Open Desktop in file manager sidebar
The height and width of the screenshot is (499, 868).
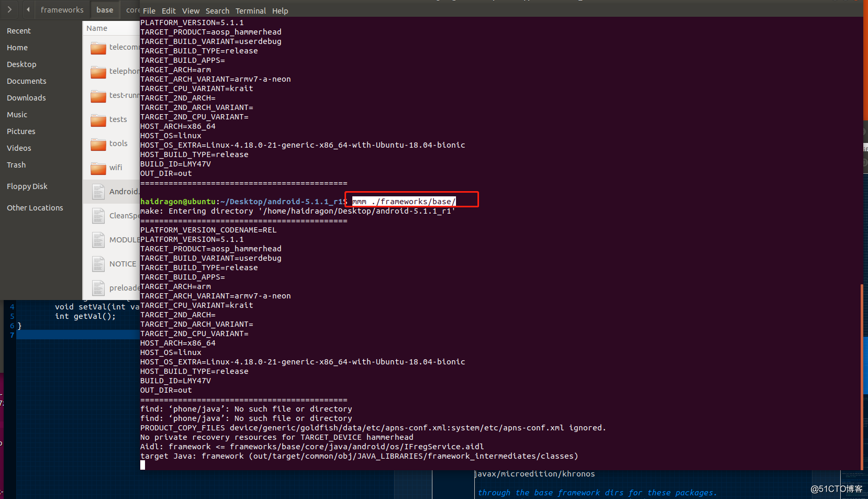tap(21, 64)
